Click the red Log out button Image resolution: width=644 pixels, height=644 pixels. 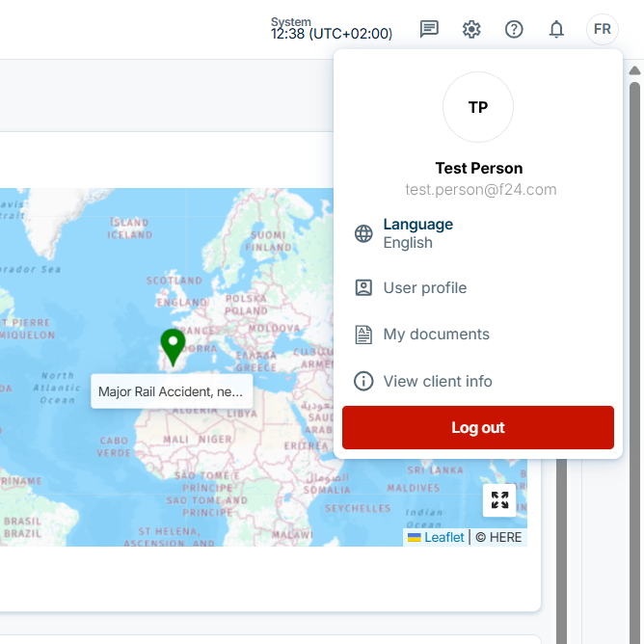coord(477,427)
